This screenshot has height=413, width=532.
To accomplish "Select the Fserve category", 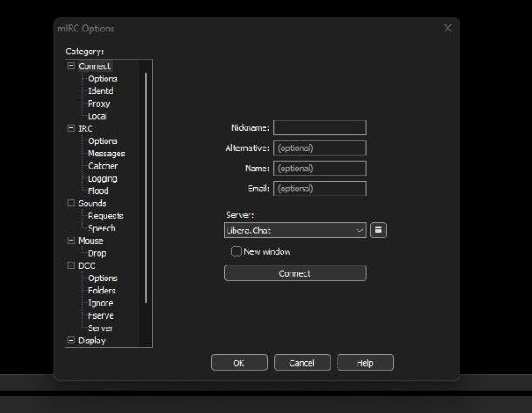I will pos(101,315).
